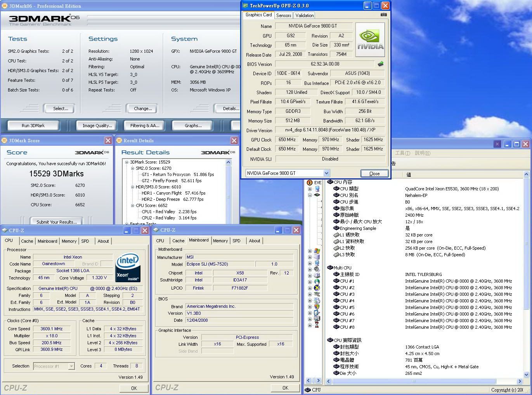Image resolution: width=532 pixels, height=395 pixels.
Task: Click the purple X button in EVEREST title bar
Action: (497, 144)
